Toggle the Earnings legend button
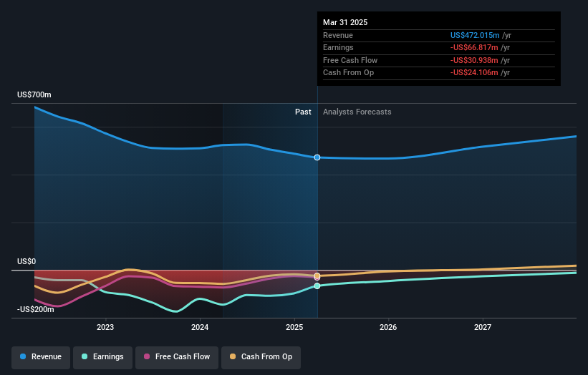The image size is (588, 375). click(x=102, y=357)
